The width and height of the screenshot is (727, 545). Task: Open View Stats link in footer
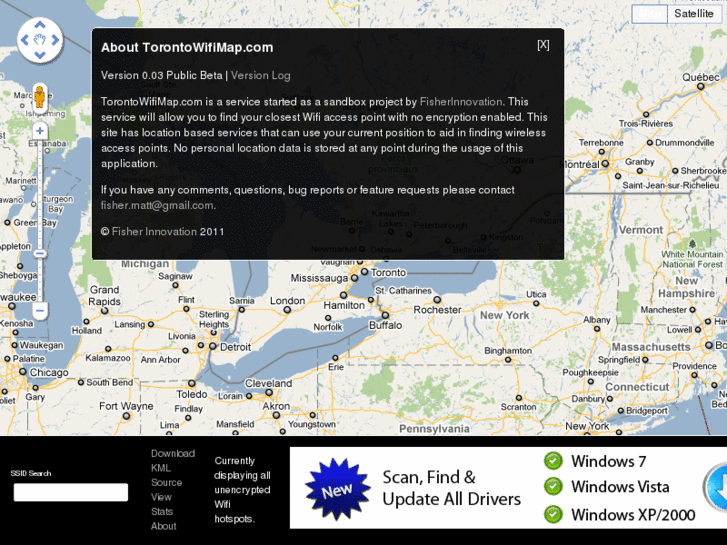coord(162,504)
